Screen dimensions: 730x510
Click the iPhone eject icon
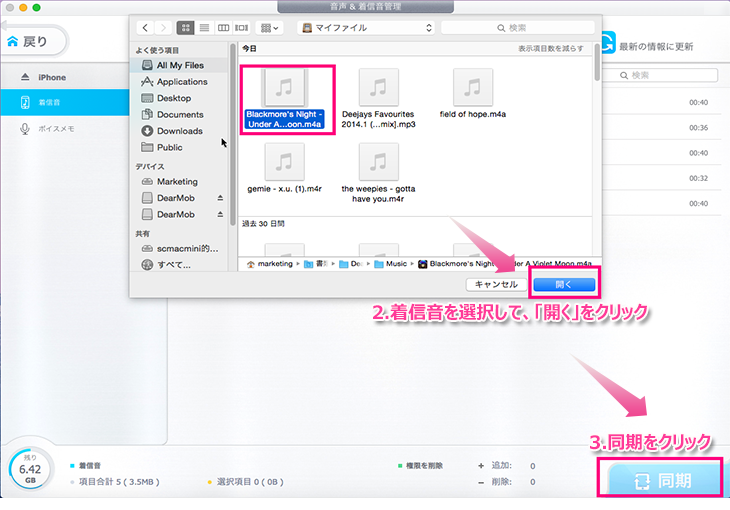25,77
